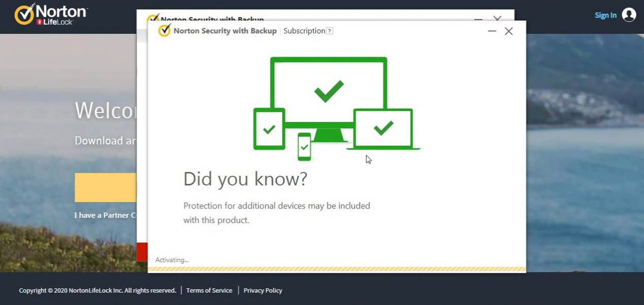644x305 pixels.
Task: Open the Terms of Service link
Action: pos(209,290)
